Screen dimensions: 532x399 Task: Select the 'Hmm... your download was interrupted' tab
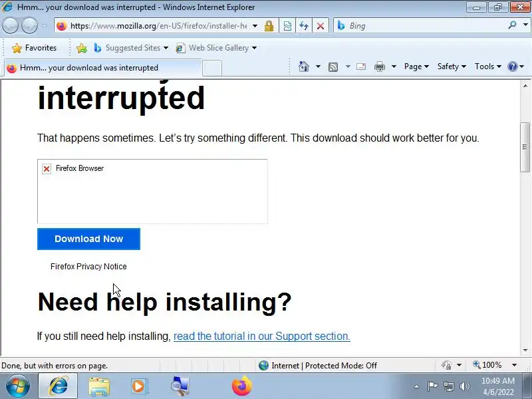click(x=103, y=68)
